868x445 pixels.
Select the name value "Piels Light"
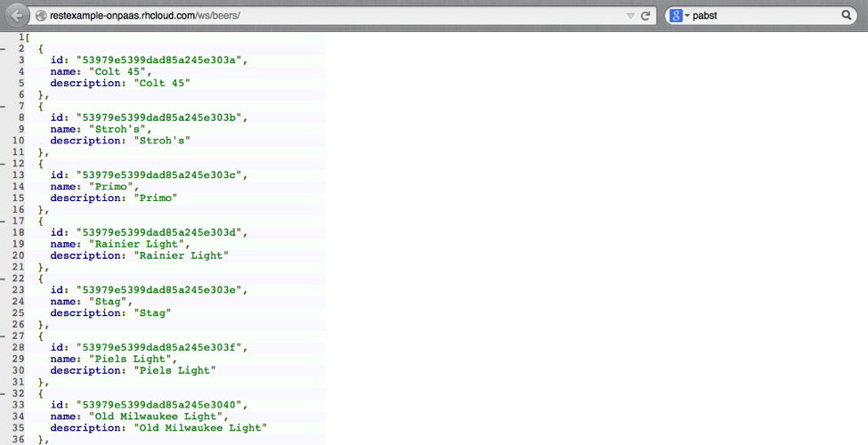pos(131,360)
